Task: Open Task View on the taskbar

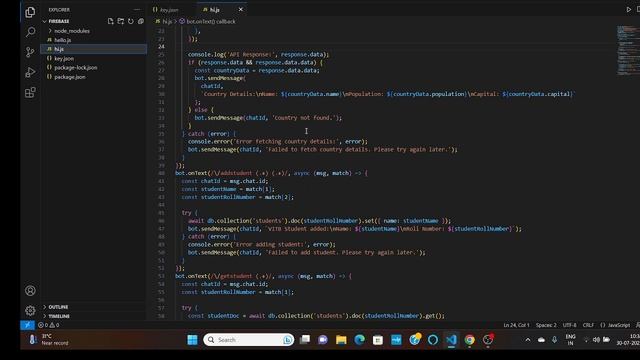Action: pyautogui.click(x=304, y=340)
